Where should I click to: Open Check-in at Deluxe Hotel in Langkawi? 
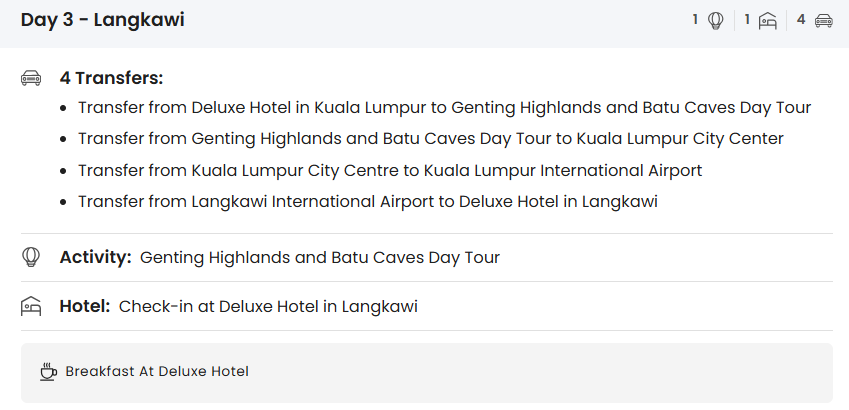pos(268,306)
